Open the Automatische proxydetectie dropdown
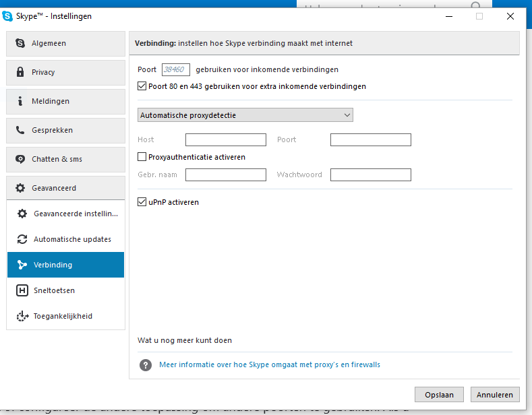The image size is (532, 415). tap(245, 115)
